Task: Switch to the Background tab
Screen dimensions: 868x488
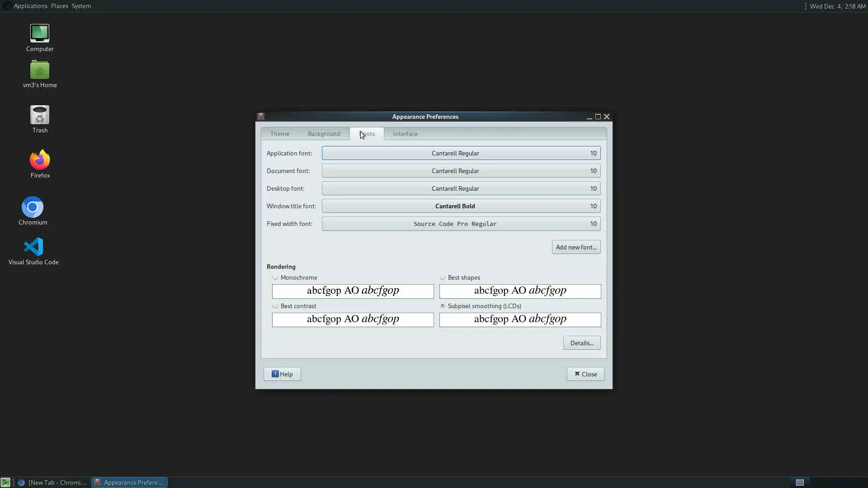Action: tap(324, 134)
